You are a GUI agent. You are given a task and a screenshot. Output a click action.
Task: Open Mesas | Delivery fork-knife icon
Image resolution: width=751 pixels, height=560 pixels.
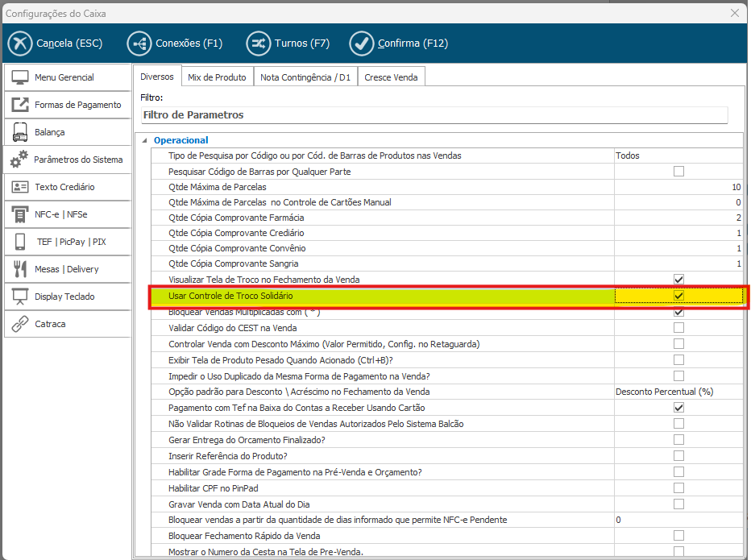pyautogui.click(x=20, y=269)
